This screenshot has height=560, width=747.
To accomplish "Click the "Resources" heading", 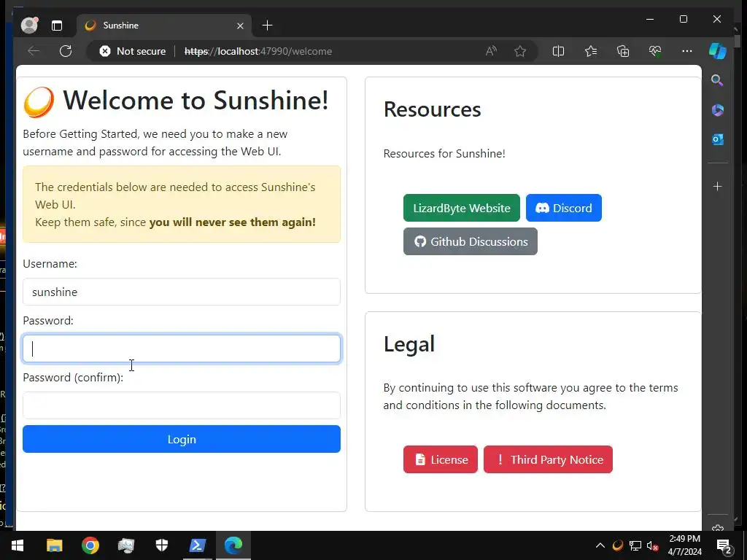I will [x=432, y=109].
